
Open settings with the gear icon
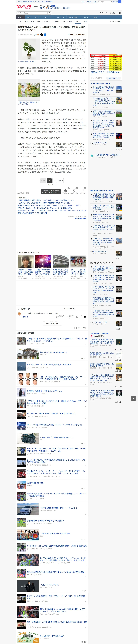point(120,13)
